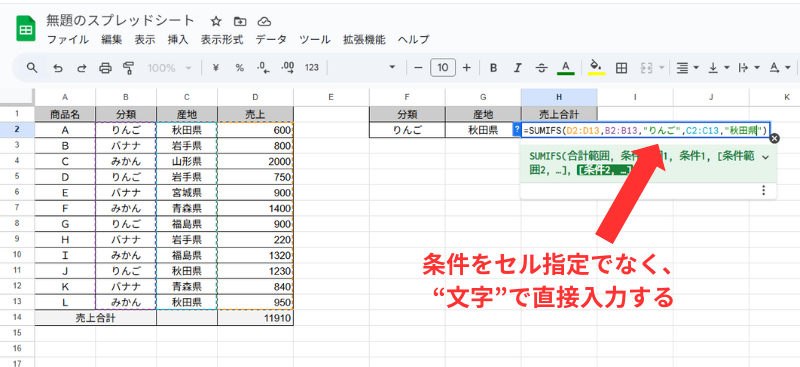Decrease font size with minus button
The width and height of the screenshot is (800, 367).
point(418,67)
